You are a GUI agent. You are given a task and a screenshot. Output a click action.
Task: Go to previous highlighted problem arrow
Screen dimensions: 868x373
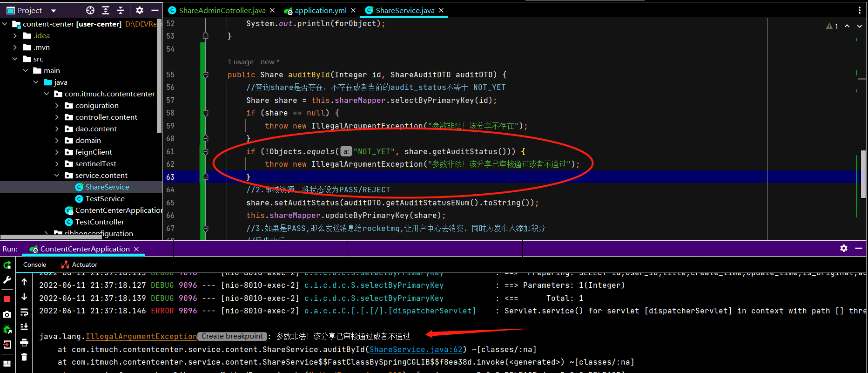tap(847, 26)
